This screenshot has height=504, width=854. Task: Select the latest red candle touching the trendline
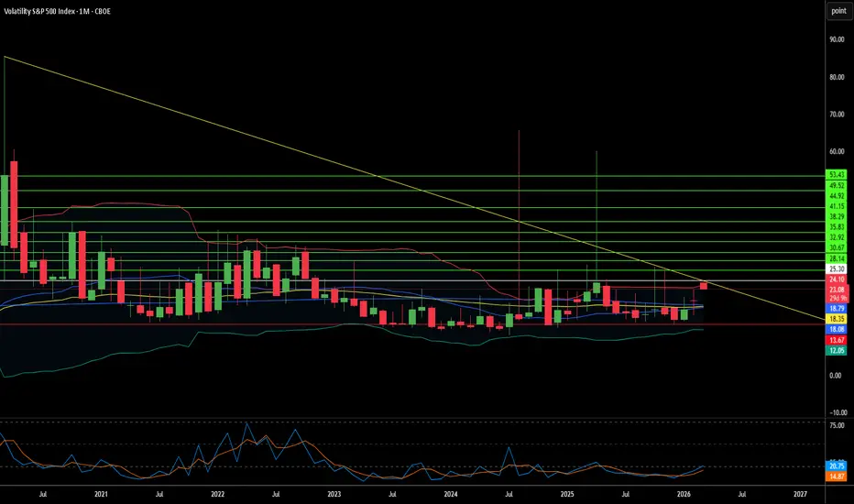click(703, 286)
